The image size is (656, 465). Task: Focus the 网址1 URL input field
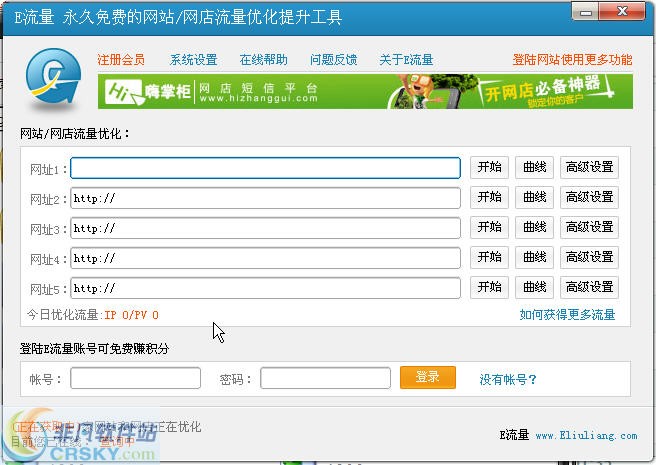pyautogui.click(x=265, y=168)
